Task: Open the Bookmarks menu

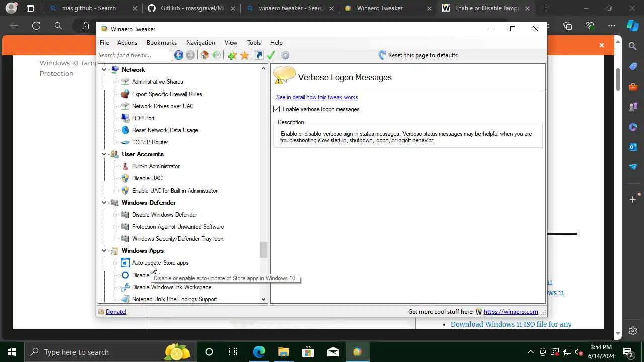Action: pos(162,43)
